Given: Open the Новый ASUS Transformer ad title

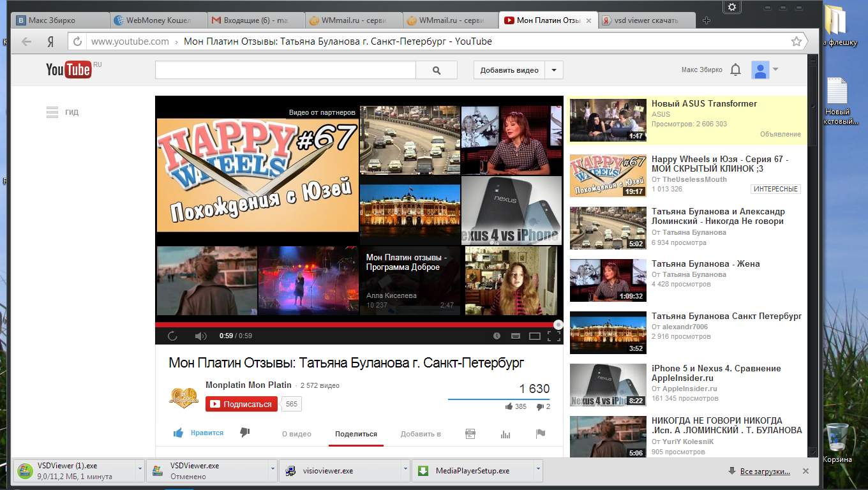Looking at the screenshot, I should pos(704,103).
